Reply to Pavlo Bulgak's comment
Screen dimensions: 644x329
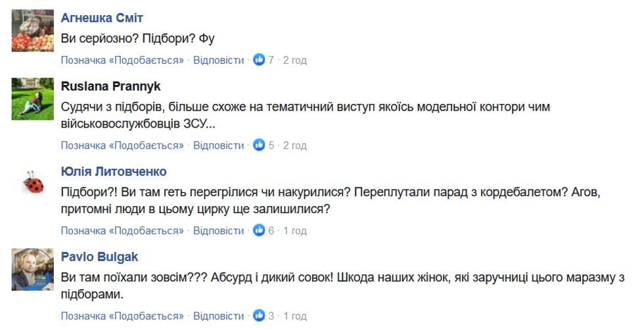pyautogui.click(x=218, y=315)
